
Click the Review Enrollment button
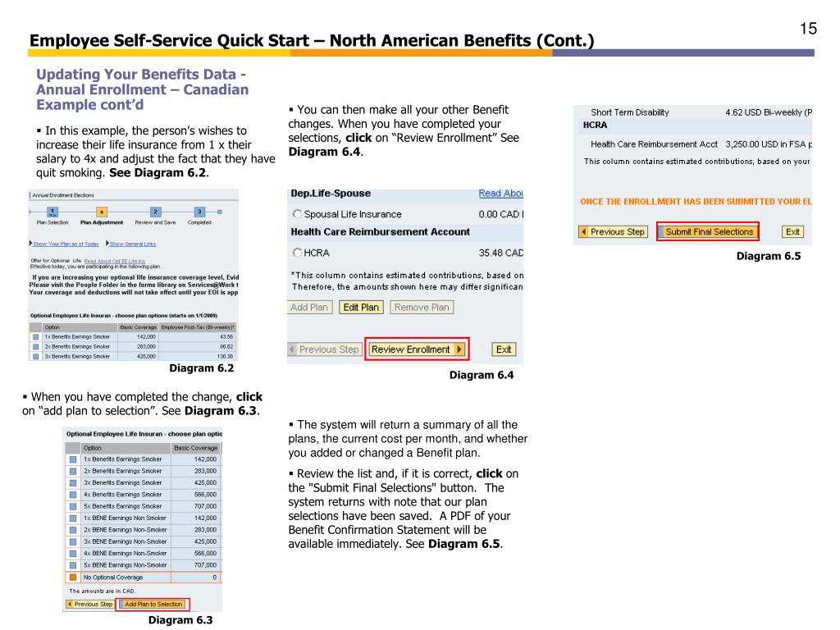coord(417,349)
